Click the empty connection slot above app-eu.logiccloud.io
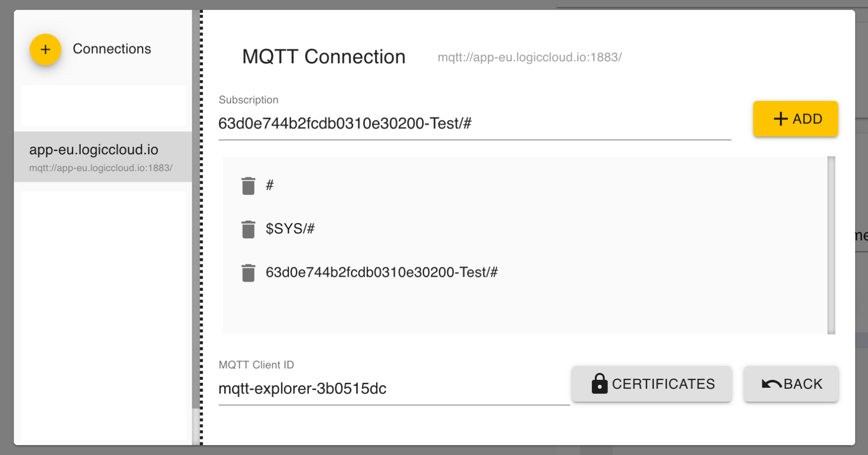This screenshot has width=868, height=455. 103,107
